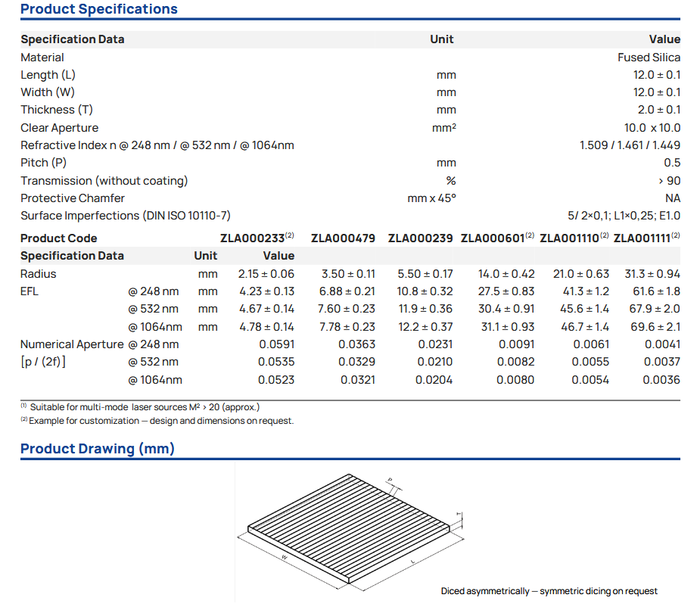Select product code ZLA000233

[254, 238]
